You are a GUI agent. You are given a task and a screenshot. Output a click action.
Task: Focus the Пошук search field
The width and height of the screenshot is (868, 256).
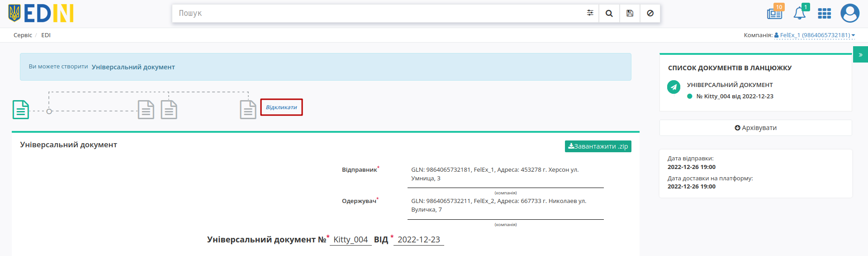coord(378,14)
